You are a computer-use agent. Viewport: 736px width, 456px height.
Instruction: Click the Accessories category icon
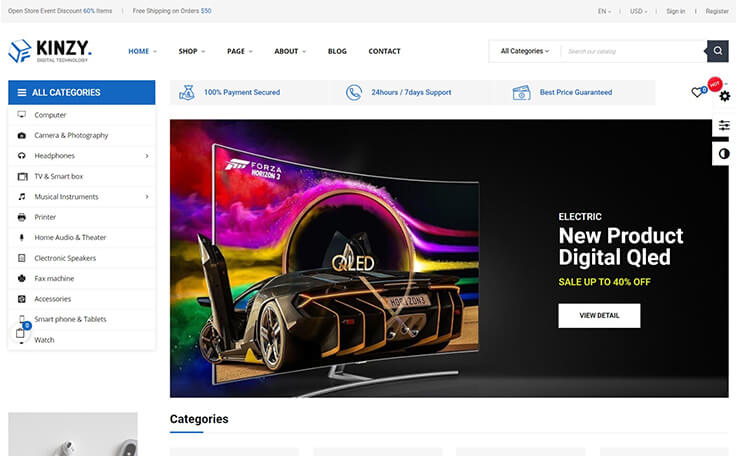click(22, 299)
